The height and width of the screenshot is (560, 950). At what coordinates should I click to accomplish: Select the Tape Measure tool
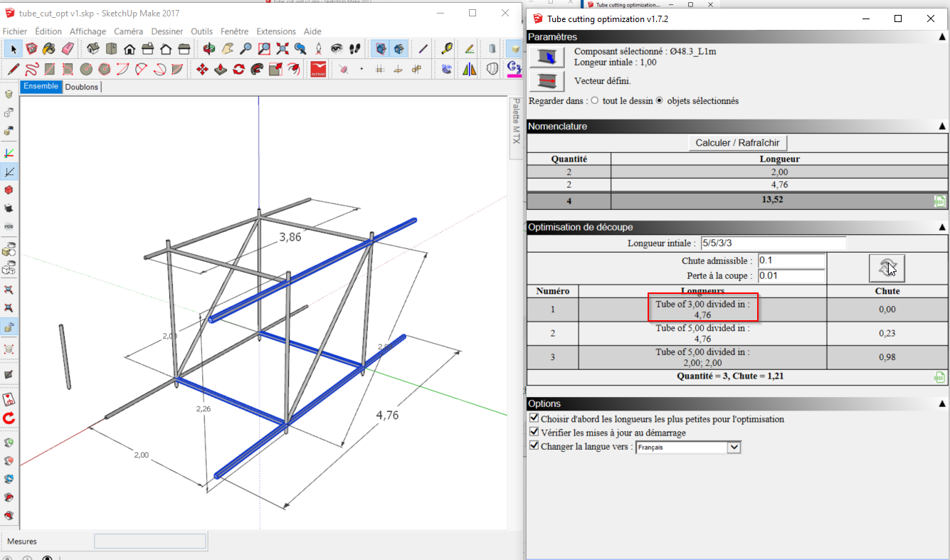tap(446, 48)
